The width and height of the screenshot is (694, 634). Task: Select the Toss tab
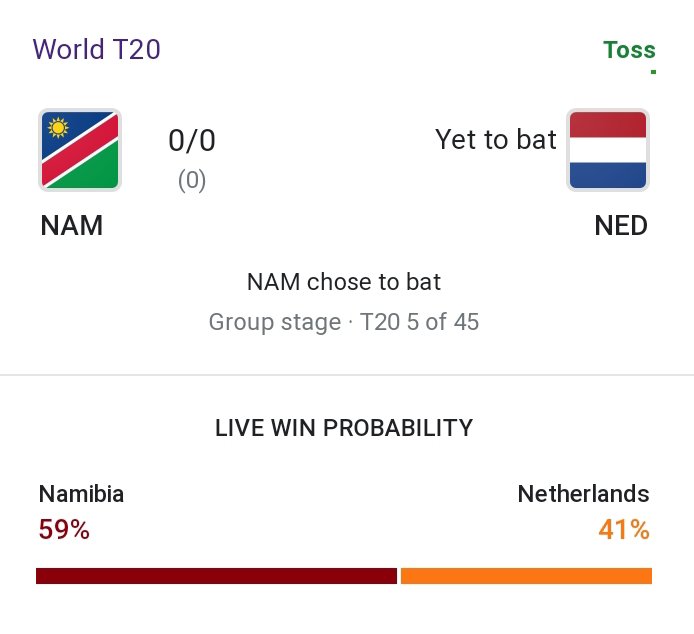point(629,50)
